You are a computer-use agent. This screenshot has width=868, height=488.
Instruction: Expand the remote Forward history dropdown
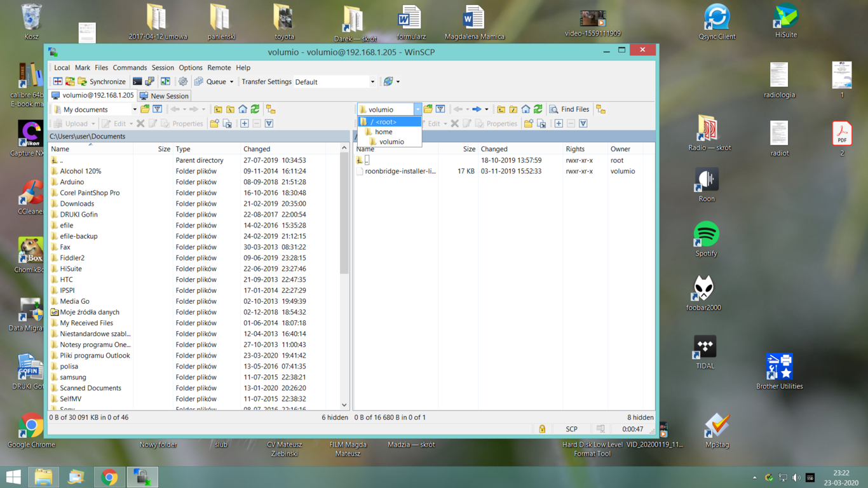point(487,109)
